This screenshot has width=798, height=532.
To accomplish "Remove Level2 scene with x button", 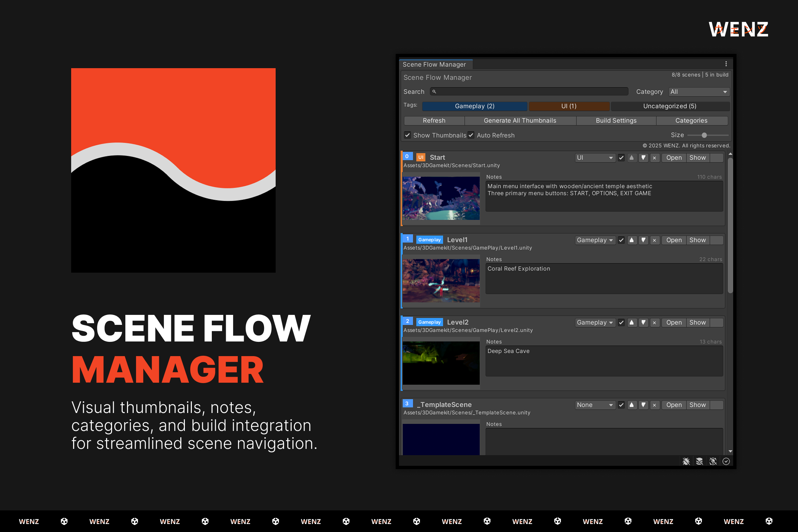I will [654, 323].
